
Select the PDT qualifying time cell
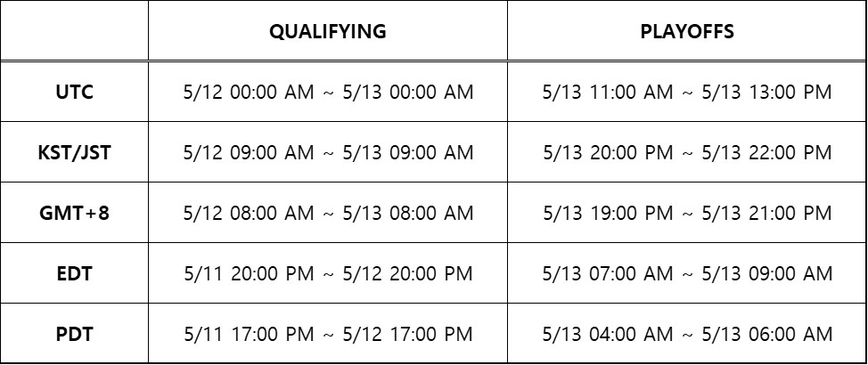[328, 334]
